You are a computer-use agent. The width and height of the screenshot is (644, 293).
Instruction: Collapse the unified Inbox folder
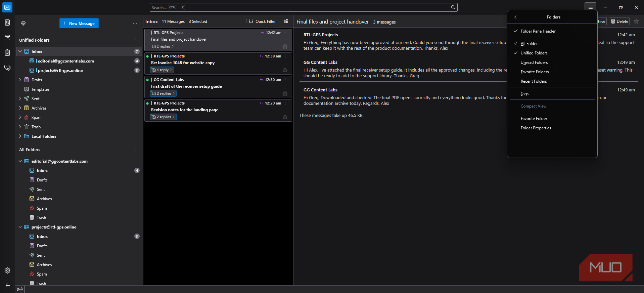point(20,51)
